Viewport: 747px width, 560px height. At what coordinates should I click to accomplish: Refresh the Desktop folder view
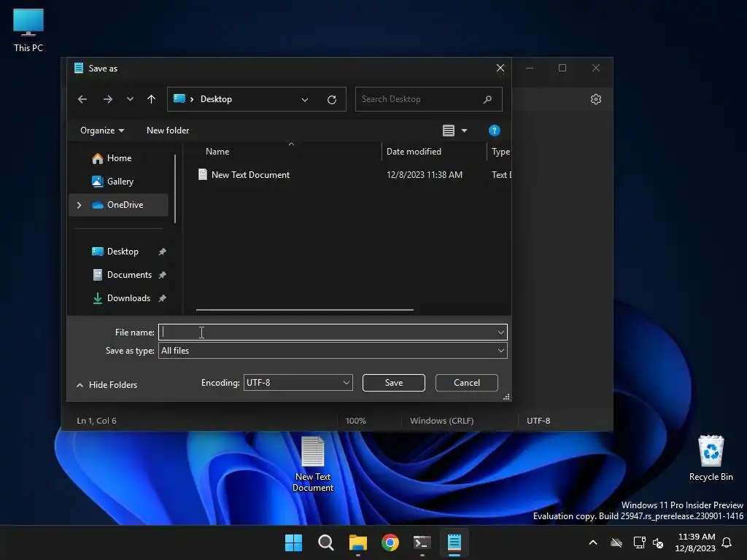coord(332,99)
